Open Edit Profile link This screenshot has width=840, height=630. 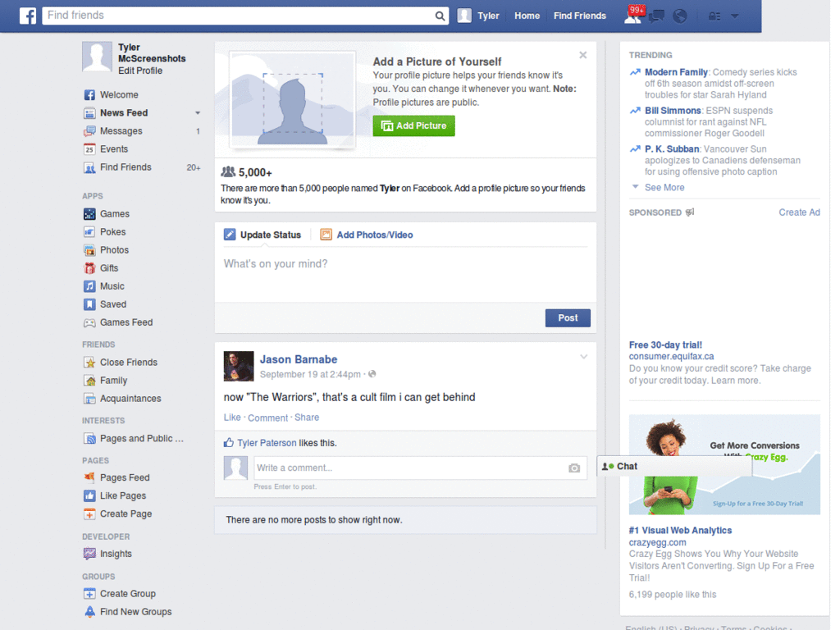[140, 71]
